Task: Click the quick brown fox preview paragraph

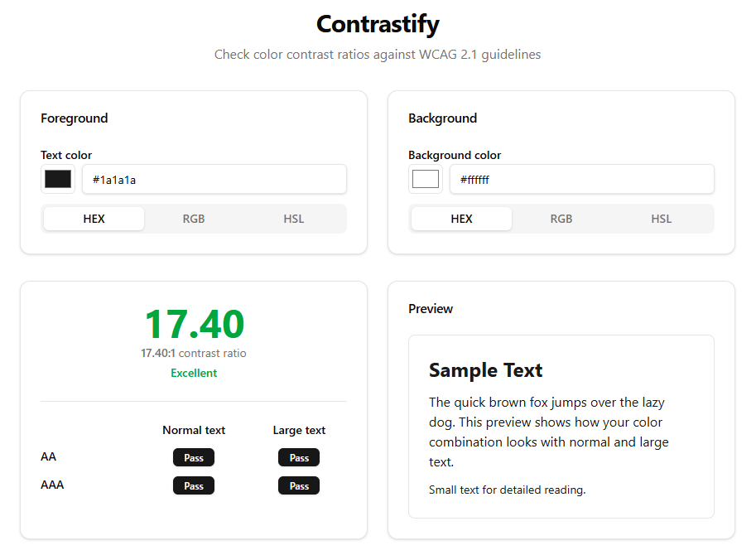Action: (x=549, y=432)
